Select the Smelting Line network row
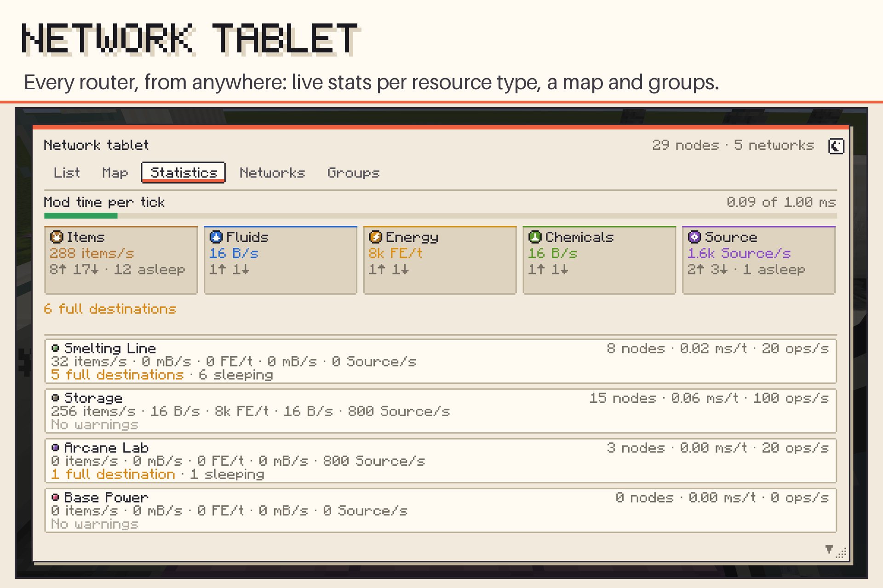The image size is (883, 588). 441,361
